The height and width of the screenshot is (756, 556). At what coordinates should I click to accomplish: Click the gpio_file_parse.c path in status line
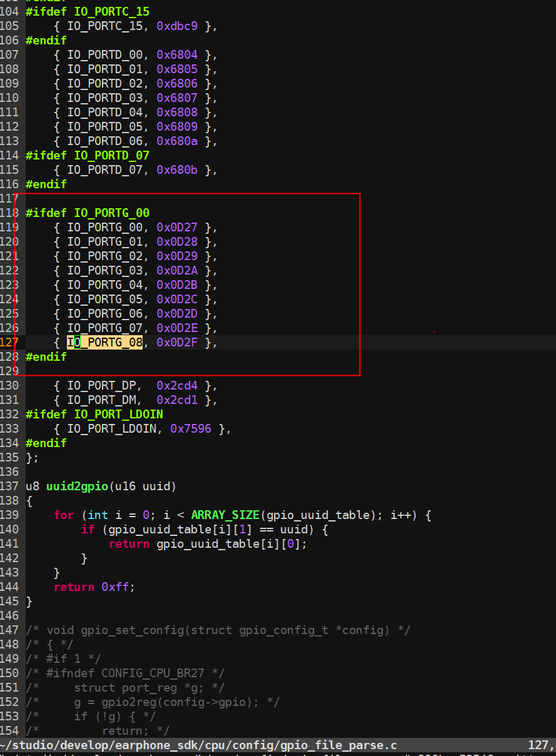click(198, 745)
